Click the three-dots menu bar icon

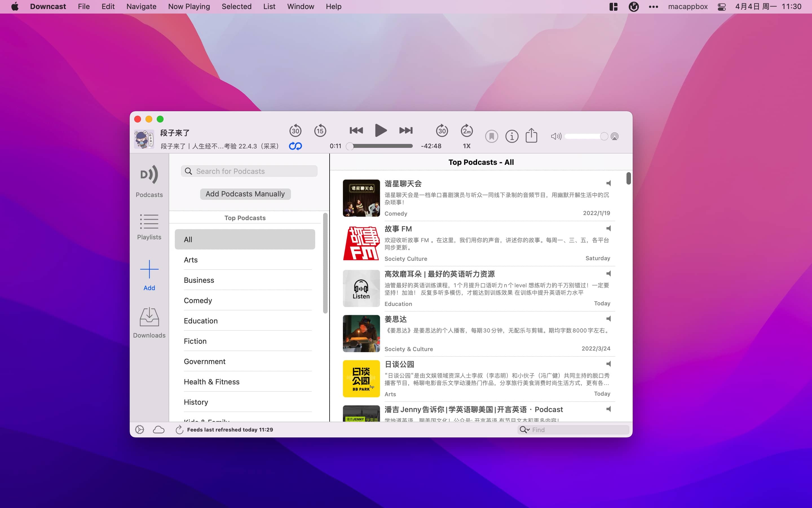pos(653,6)
